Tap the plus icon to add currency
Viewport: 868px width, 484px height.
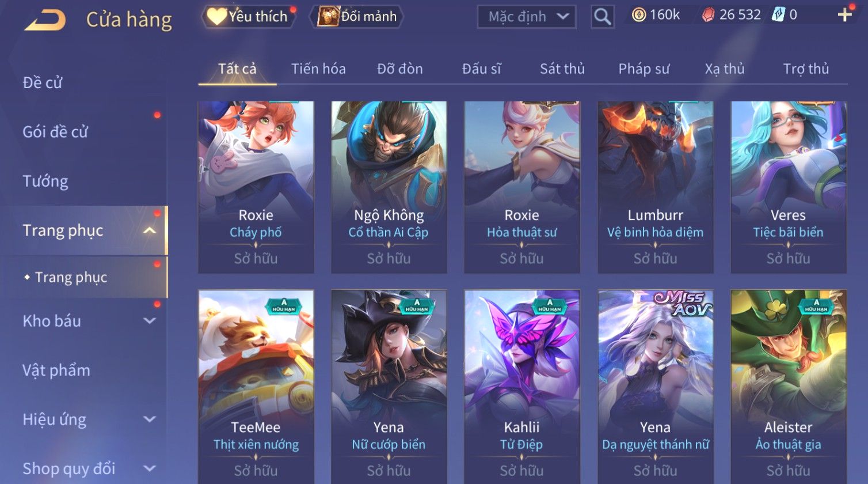point(845,15)
